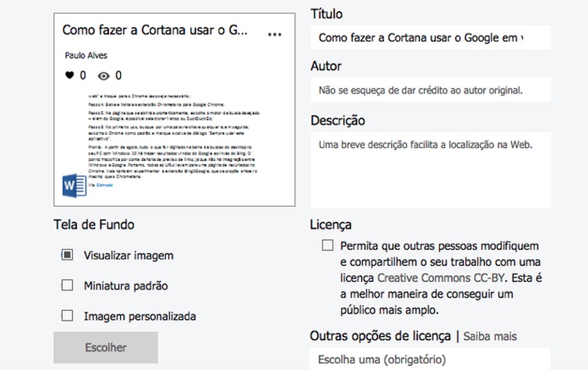Click the views counter showing 0
The image size is (588, 370).
[117, 75]
